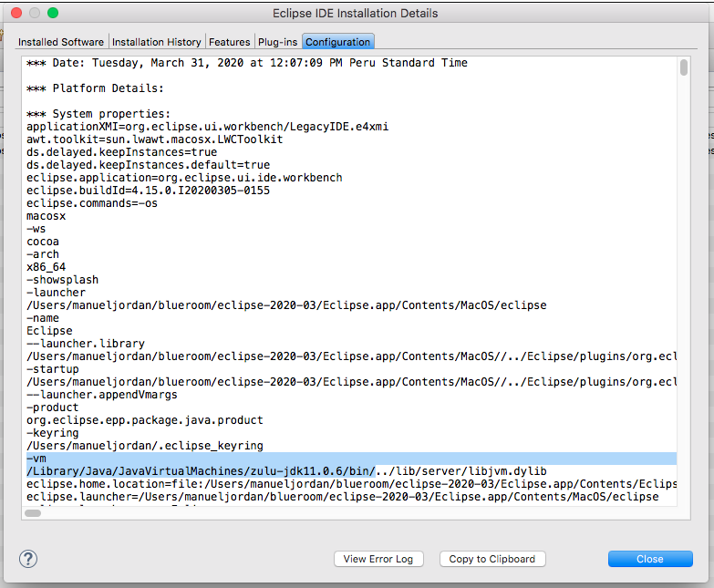Click the '*** System properties:' line

tap(98, 114)
